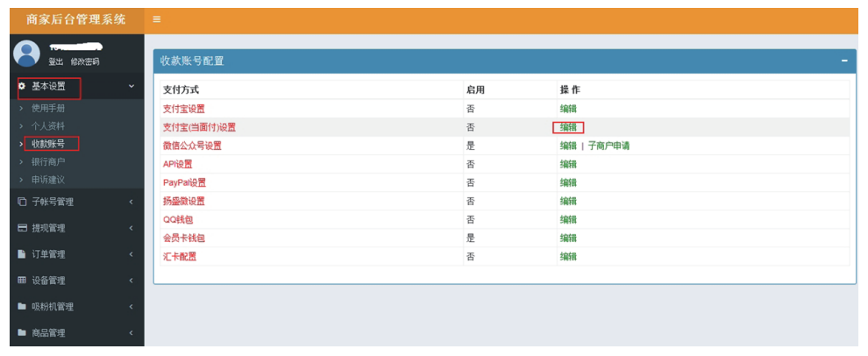Click the PayPal设置 payment name

[184, 182]
